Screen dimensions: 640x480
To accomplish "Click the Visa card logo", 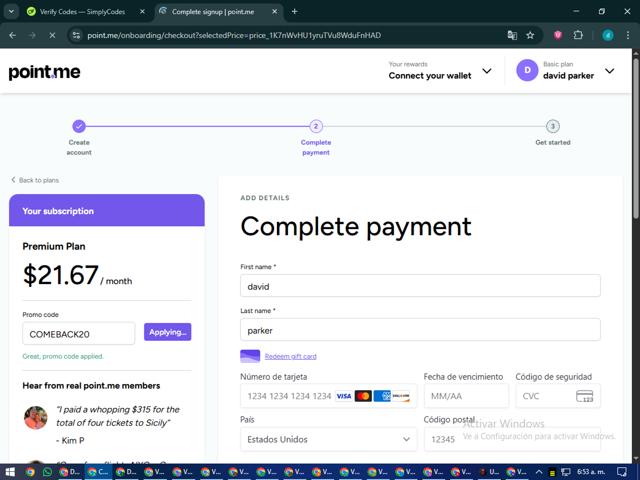I will pos(344,396).
